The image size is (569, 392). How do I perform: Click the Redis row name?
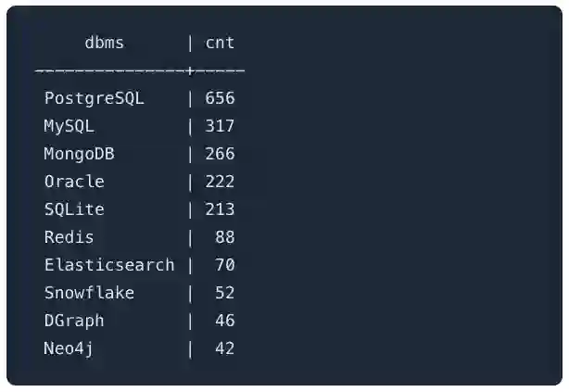click(70, 237)
